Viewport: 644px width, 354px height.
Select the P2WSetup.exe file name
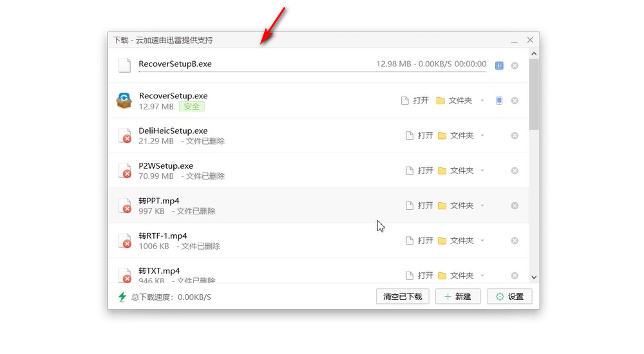pyautogui.click(x=166, y=166)
